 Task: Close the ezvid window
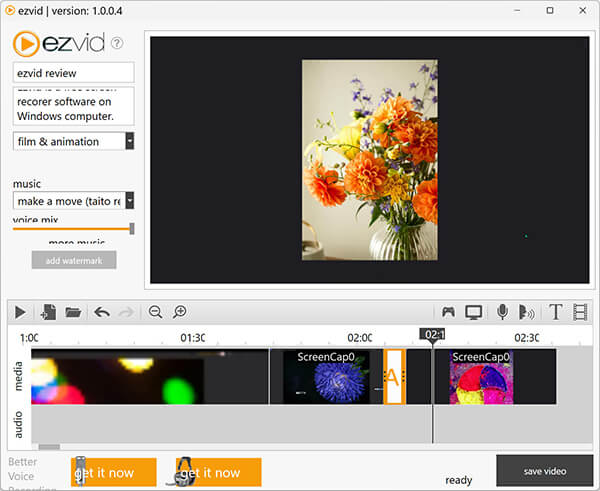click(582, 10)
